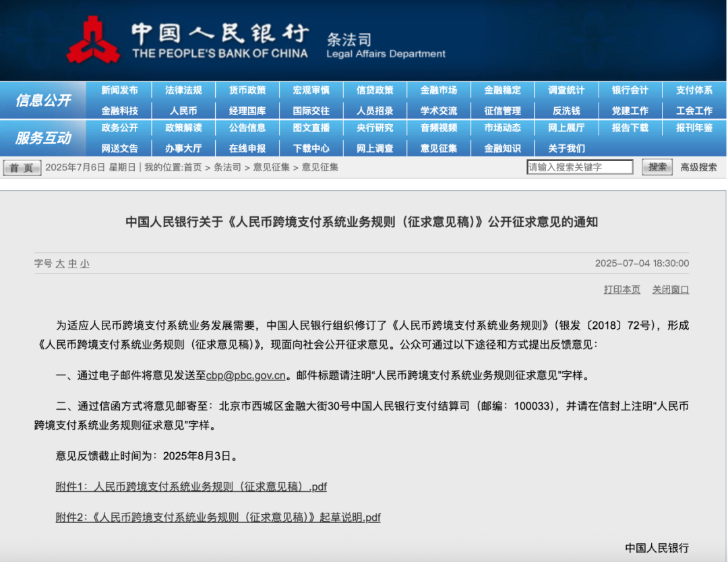728x562 pixels.
Task: Focus the search keyword input field
Action: point(580,167)
